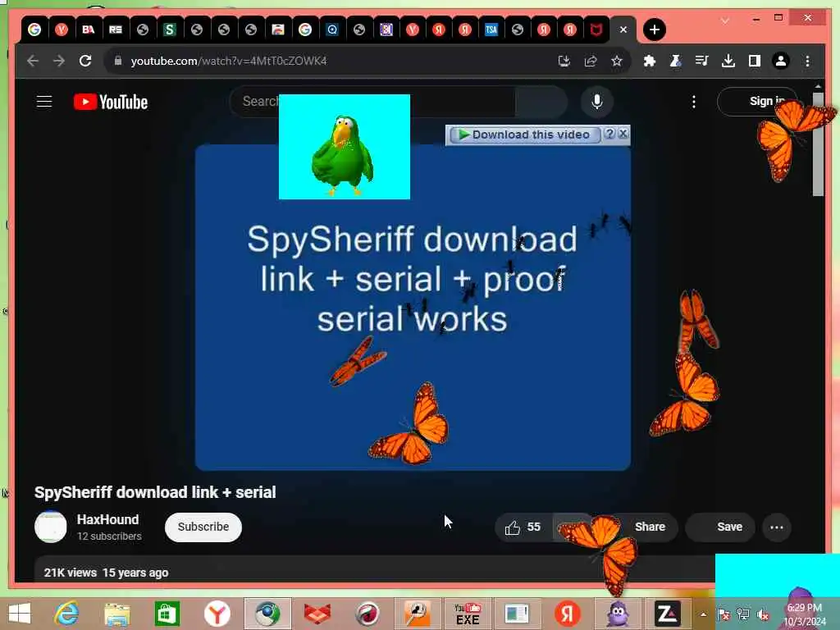Expand the tab search chevron
The image size is (840, 630).
coord(725,21)
